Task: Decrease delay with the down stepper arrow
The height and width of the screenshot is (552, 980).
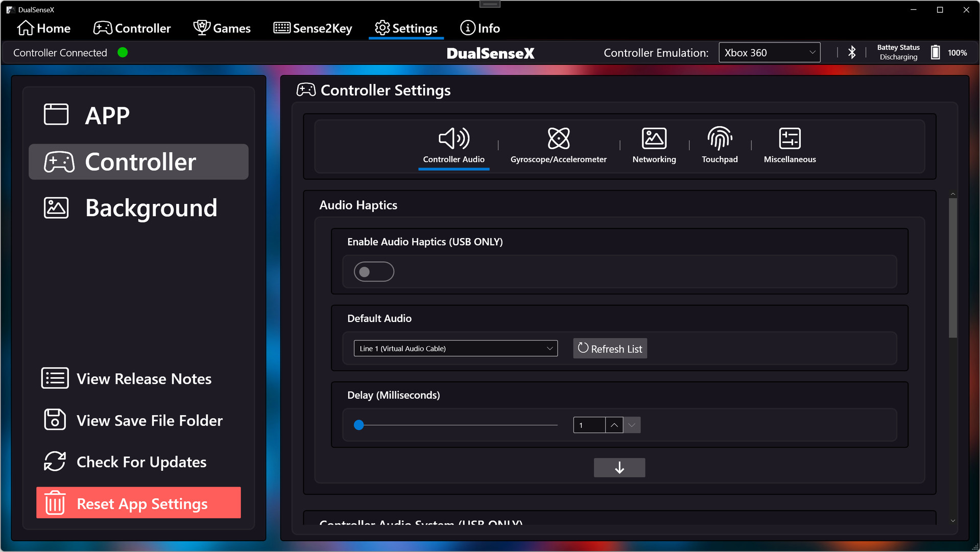Action: tap(632, 425)
